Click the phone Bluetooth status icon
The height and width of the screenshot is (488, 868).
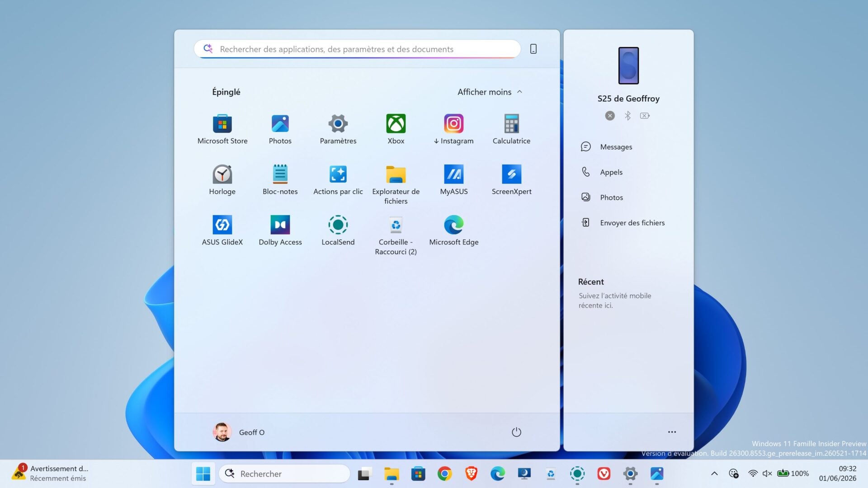[x=627, y=116]
